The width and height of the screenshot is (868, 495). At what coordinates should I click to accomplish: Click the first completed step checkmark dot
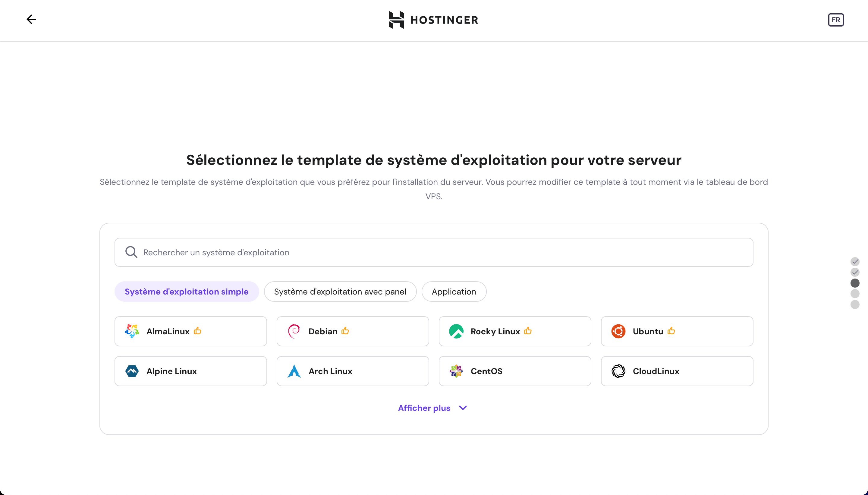coord(855,261)
